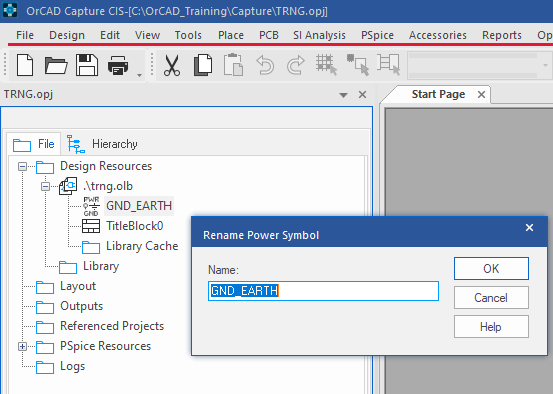Open the Accessories menu
This screenshot has width=553, height=394.
coord(438,35)
